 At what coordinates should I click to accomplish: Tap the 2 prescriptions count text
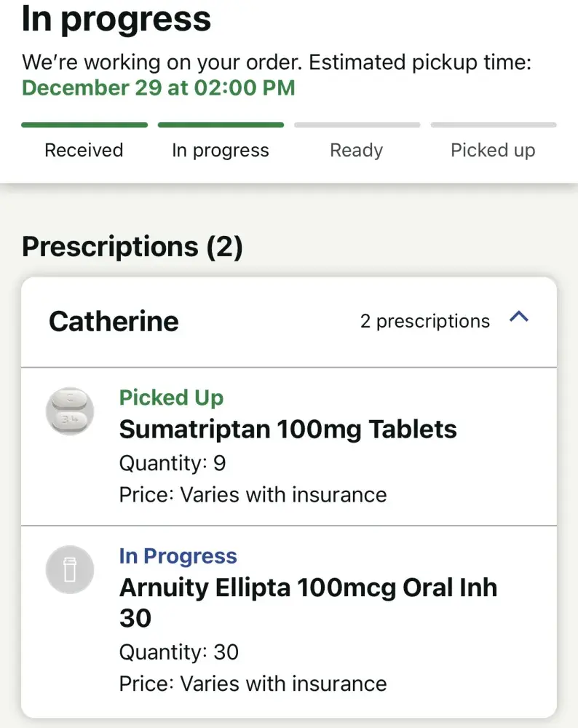(x=424, y=321)
